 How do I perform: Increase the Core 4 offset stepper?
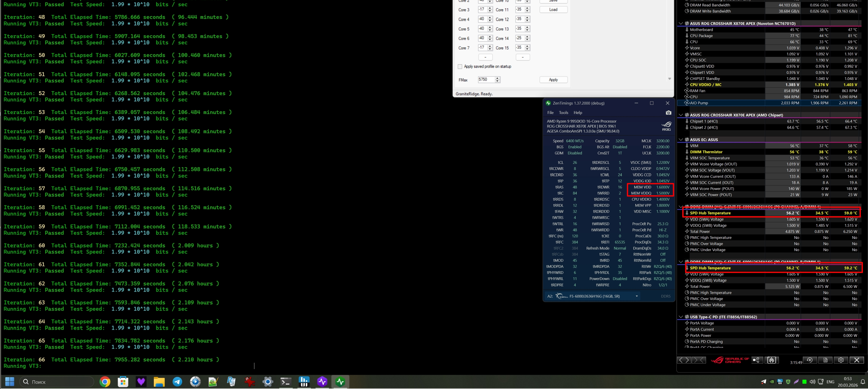(490, 18)
